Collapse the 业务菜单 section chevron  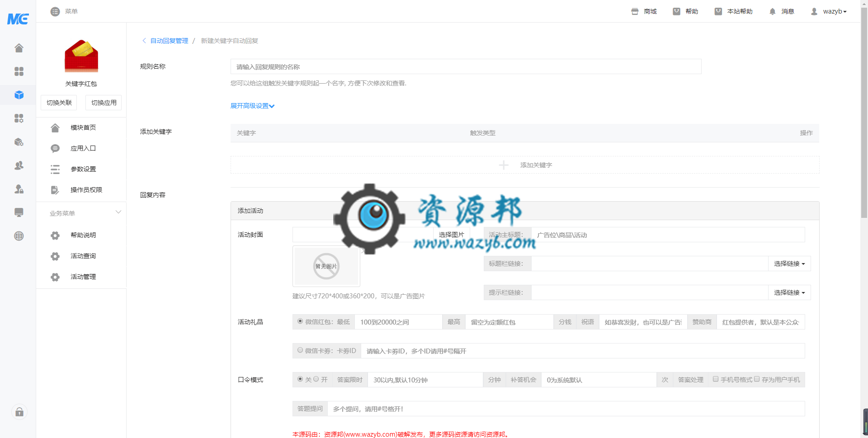pos(118,212)
